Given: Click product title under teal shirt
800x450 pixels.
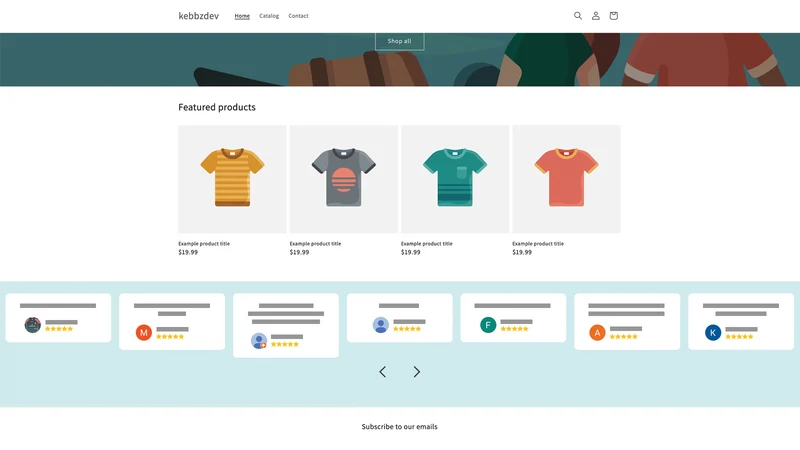Looking at the screenshot, I should click(427, 244).
